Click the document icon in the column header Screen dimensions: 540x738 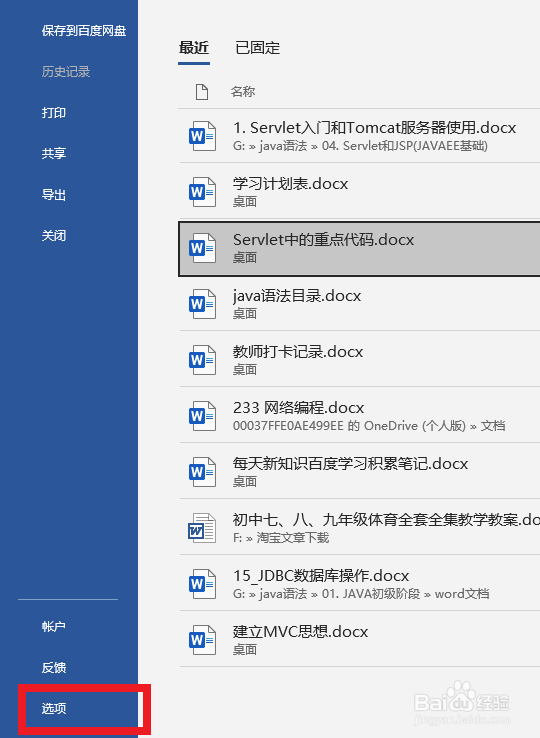(202, 92)
